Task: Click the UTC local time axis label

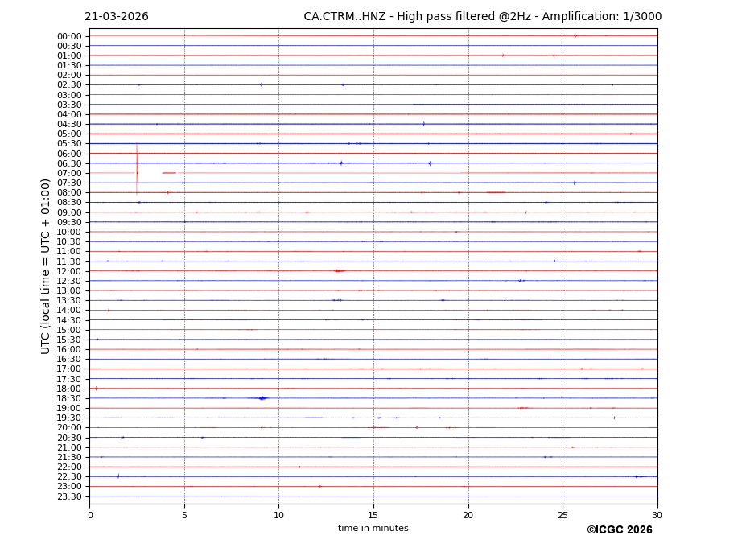Action: 46,266
